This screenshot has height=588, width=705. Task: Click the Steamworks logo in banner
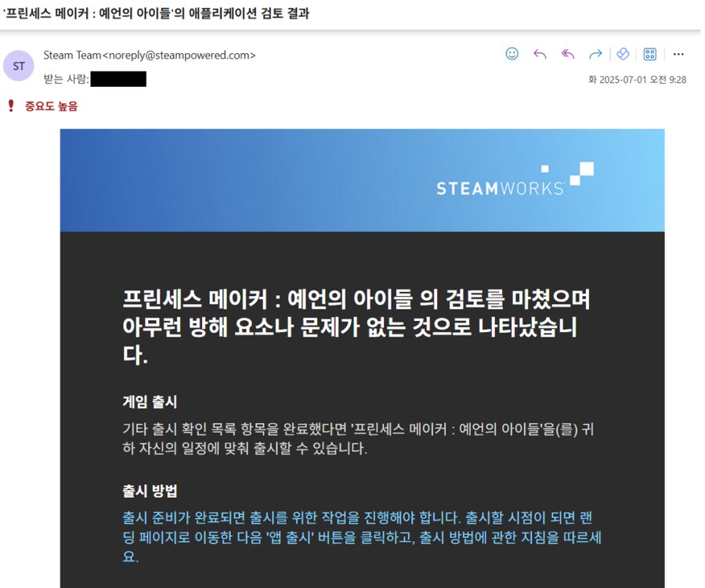(515, 180)
